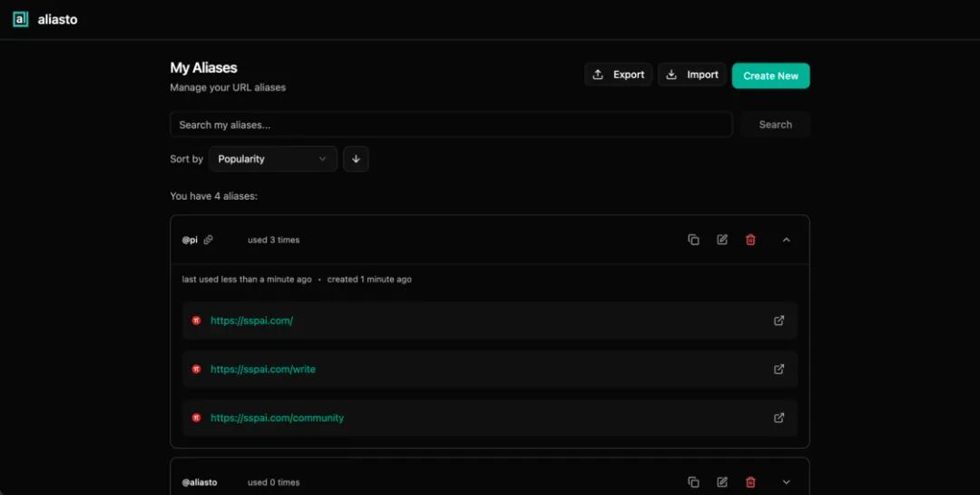The height and width of the screenshot is (495, 980).
Task: Open the https://sspai.com/ link
Action: 251,321
